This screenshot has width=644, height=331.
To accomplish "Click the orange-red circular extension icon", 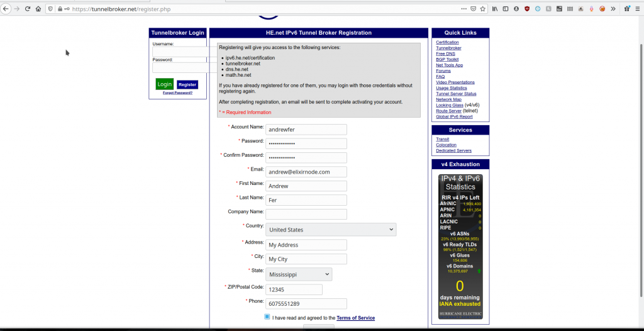I will click(602, 9).
